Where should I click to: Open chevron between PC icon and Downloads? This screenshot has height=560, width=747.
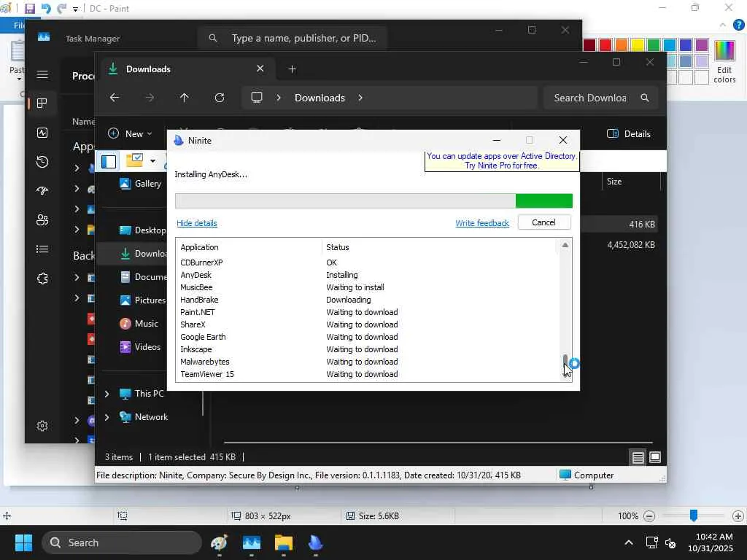click(279, 98)
